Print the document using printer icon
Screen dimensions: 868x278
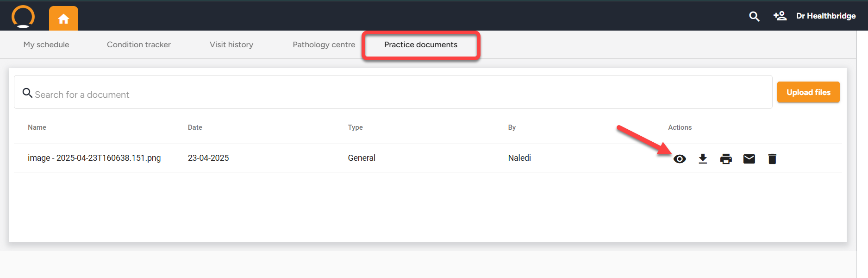tap(726, 159)
